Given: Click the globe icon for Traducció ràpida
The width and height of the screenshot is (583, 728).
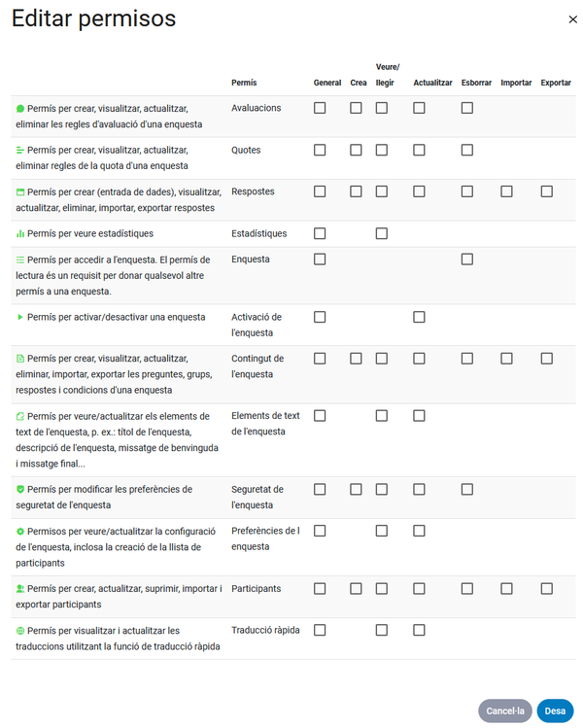Looking at the screenshot, I should click(x=20, y=631).
